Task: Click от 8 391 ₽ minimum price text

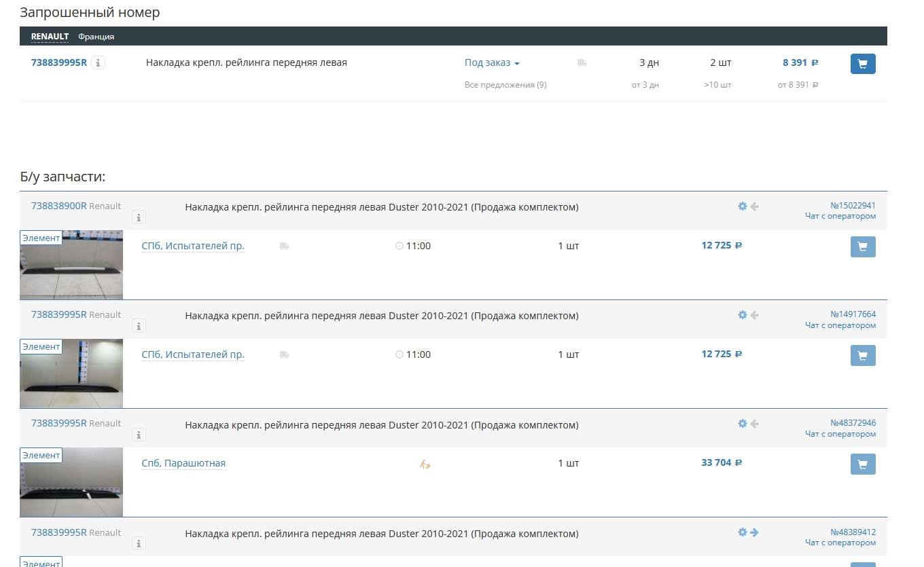Action: coord(798,85)
